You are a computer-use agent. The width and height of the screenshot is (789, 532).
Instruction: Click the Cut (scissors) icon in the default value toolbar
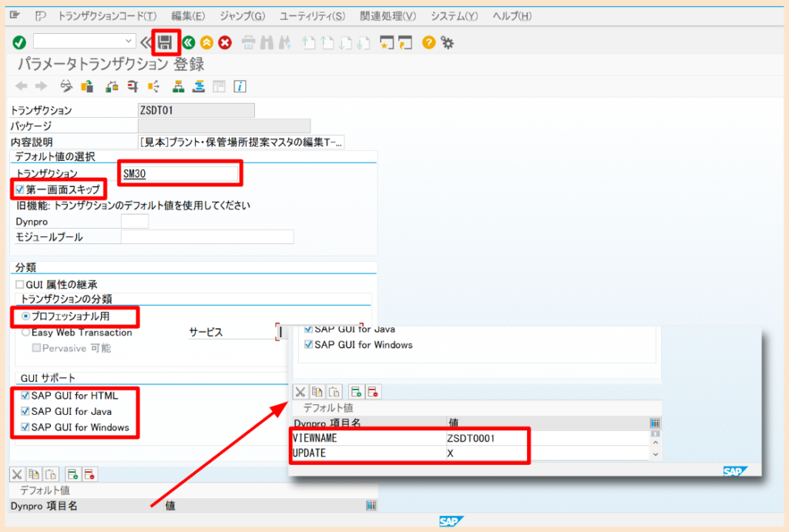300,392
